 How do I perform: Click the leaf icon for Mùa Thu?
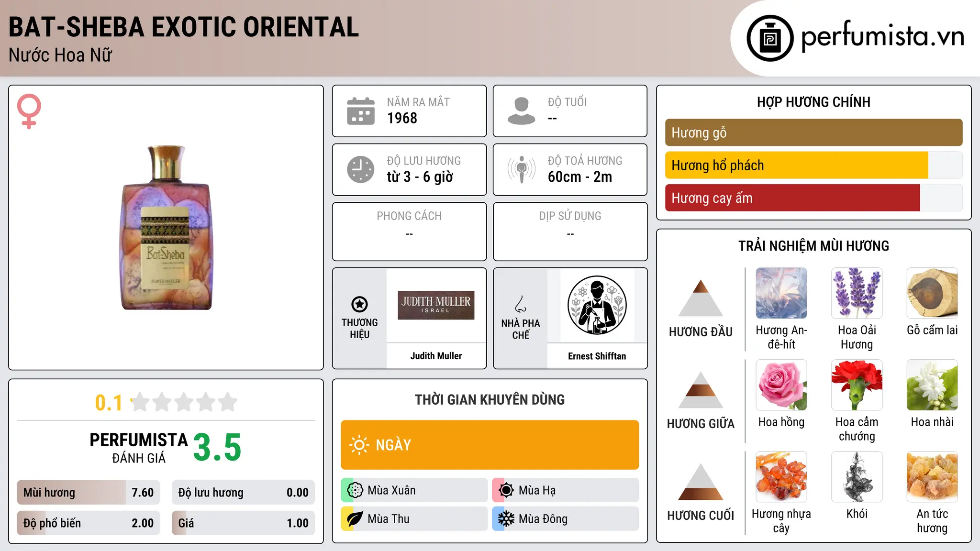[x=355, y=519]
